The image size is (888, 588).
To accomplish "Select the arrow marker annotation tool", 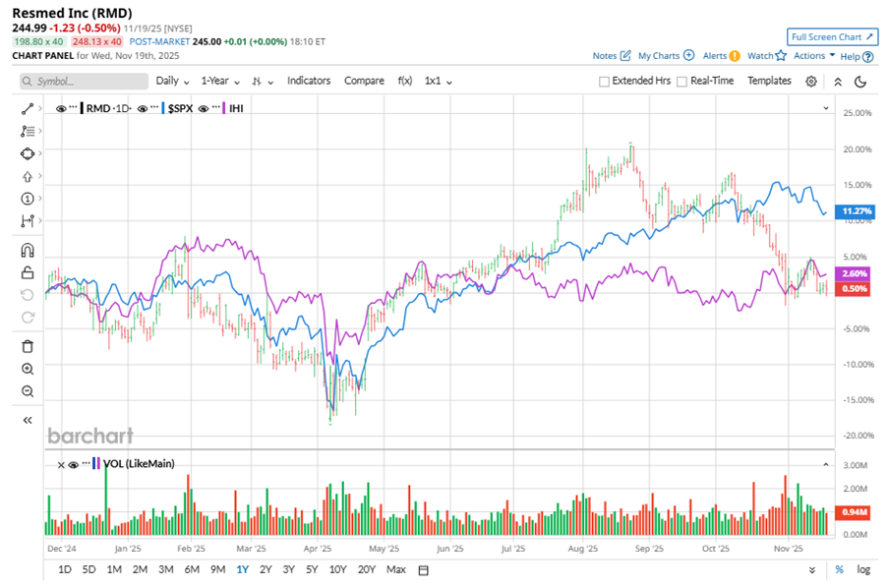I will pos(28,177).
